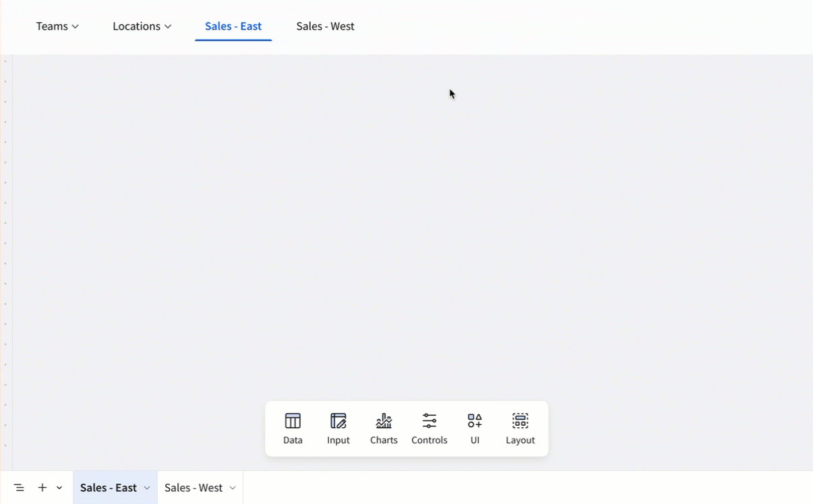Click the chevron beside Locations
The width and height of the screenshot is (813, 504).
pos(168,27)
